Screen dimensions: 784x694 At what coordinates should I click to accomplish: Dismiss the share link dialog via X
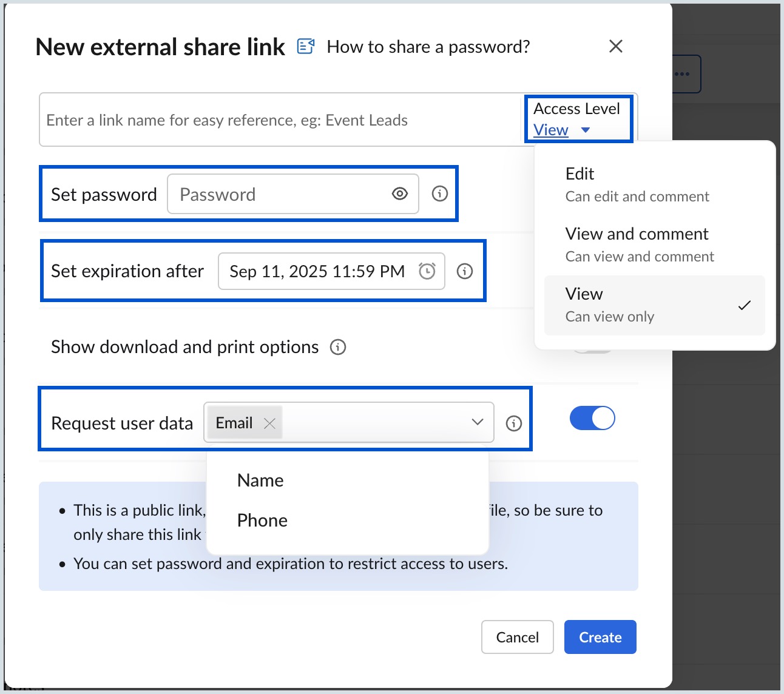click(615, 46)
